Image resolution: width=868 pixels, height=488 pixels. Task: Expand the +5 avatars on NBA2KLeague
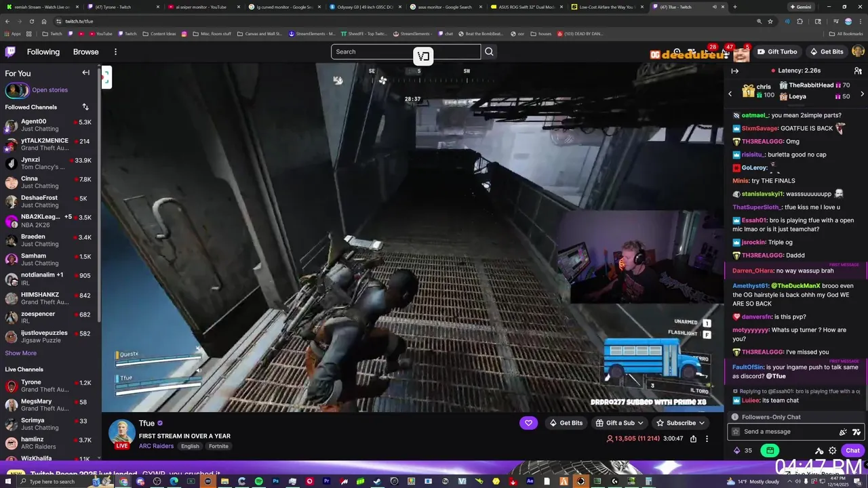point(68,217)
